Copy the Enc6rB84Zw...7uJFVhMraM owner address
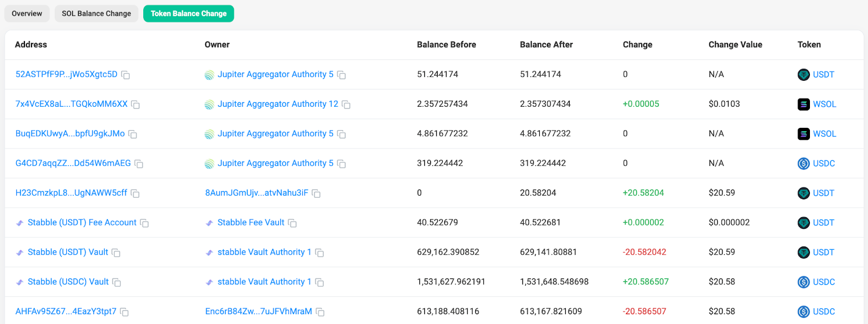Screen dimensions: 868x324 320,312
